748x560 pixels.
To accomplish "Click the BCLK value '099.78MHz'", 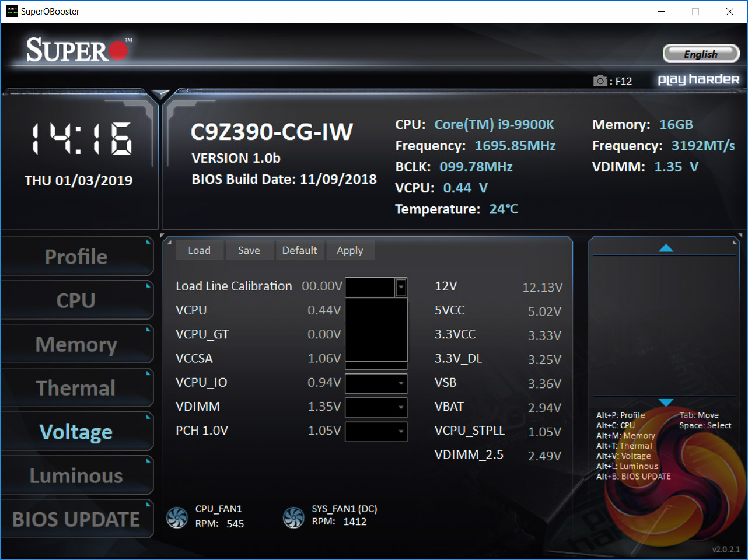I will (476, 167).
